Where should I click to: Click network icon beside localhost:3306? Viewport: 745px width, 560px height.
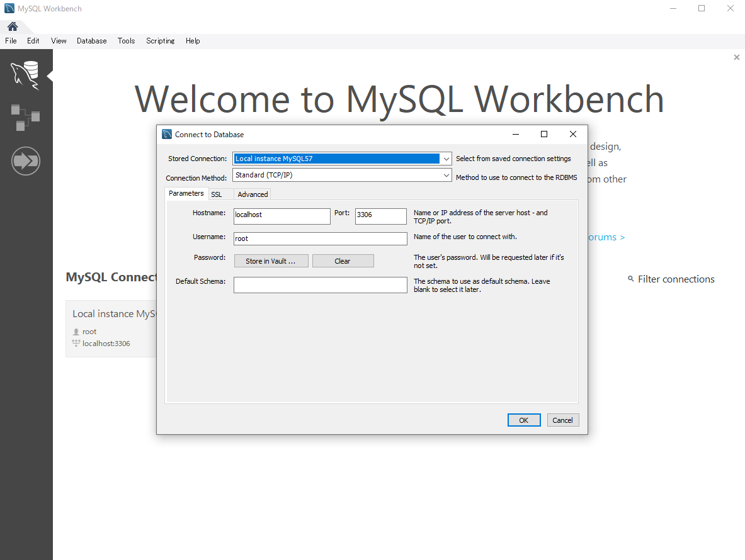(x=76, y=343)
